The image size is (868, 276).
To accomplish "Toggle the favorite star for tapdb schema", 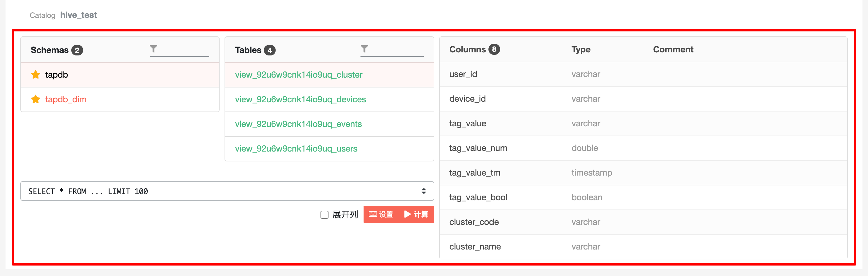I will pyautogui.click(x=35, y=75).
